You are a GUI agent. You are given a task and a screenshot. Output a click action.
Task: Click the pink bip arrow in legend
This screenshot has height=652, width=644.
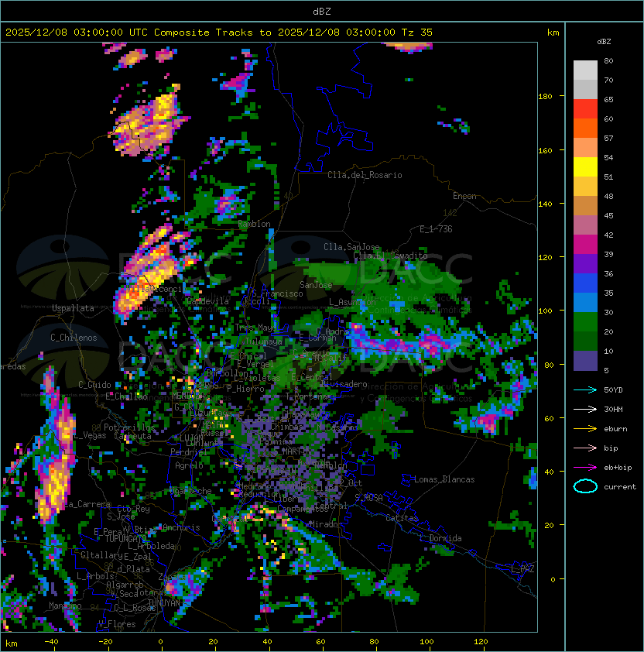coord(585,448)
